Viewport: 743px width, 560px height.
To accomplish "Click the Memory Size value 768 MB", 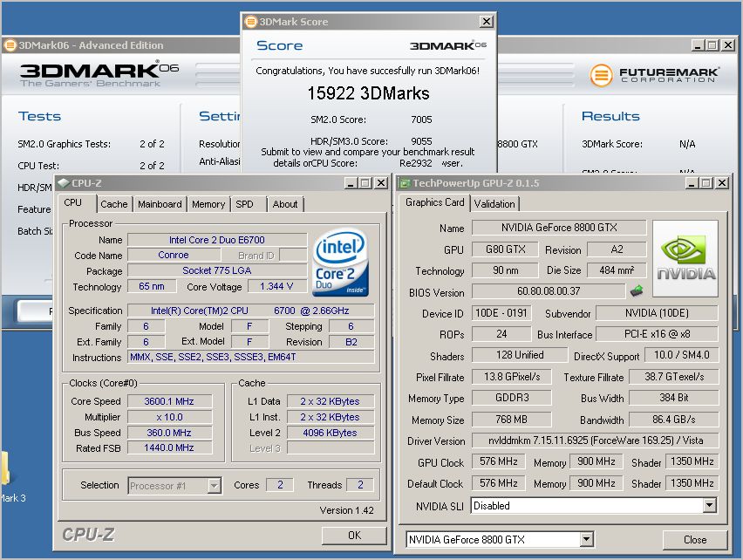I will point(511,420).
